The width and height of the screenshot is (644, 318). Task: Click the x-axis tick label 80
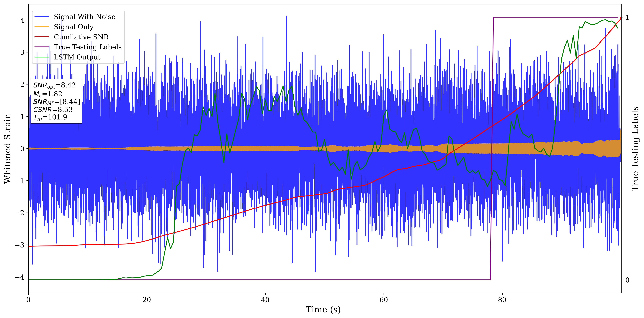point(502,300)
